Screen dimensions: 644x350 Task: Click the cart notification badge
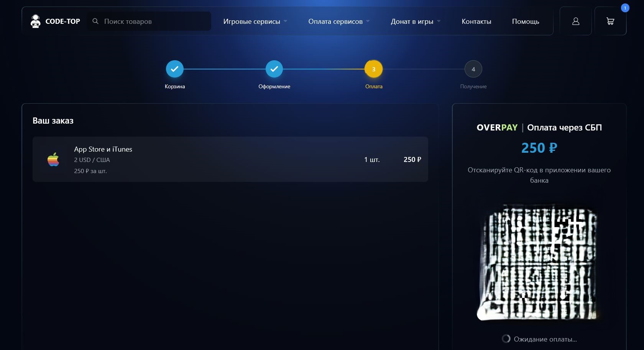pyautogui.click(x=625, y=8)
